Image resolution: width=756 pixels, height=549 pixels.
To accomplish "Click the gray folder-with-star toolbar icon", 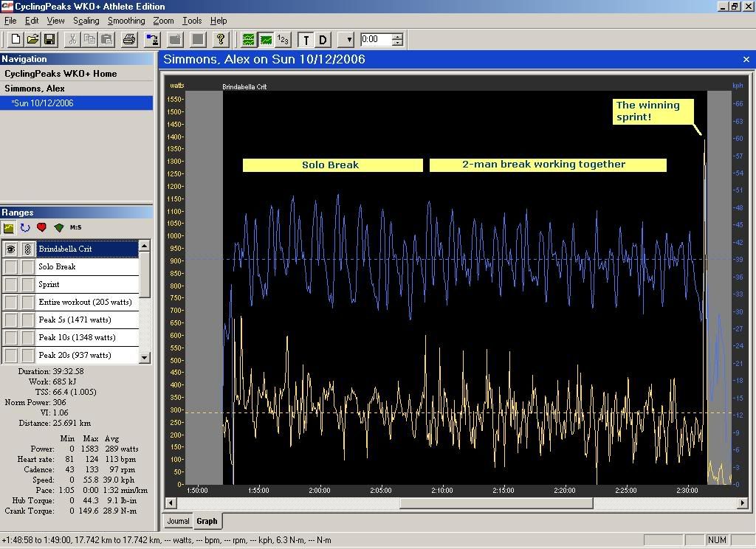I will click(175, 40).
